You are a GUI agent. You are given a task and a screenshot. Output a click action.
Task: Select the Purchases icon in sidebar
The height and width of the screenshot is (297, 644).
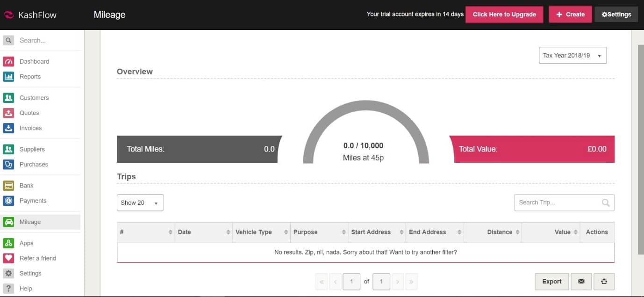[x=8, y=165]
